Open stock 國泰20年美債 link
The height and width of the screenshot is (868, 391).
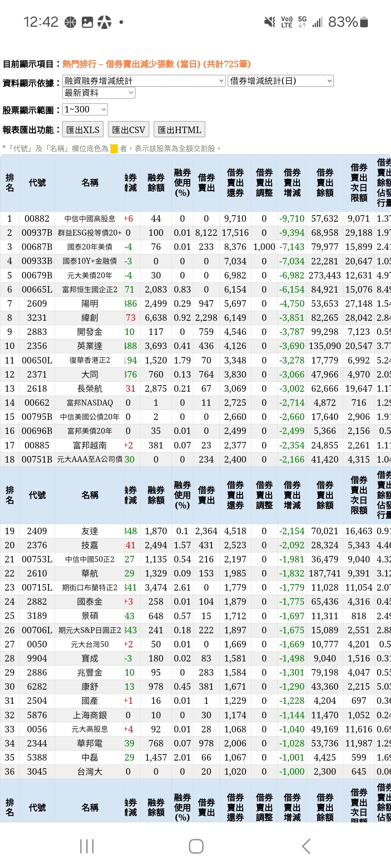pyautogui.click(x=90, y=247)
